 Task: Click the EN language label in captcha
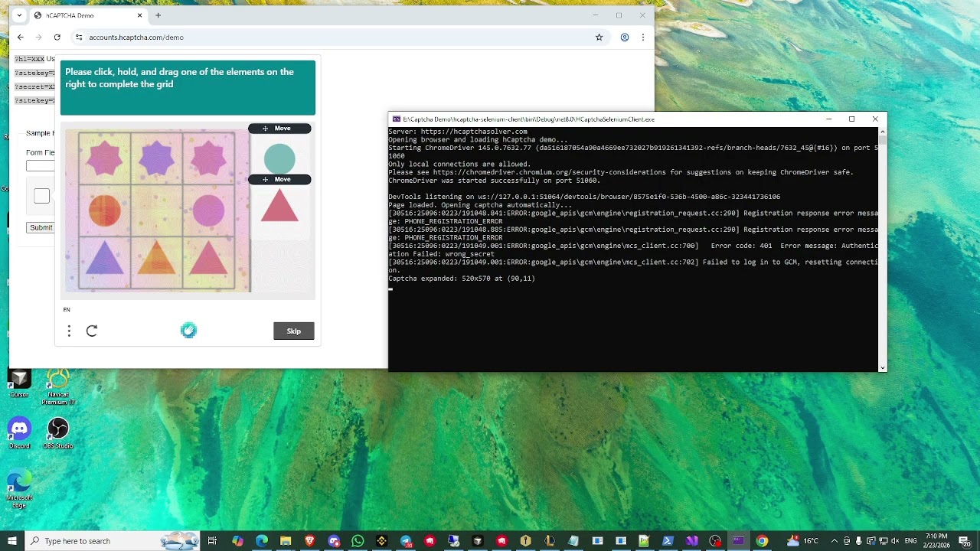(67, 310)
